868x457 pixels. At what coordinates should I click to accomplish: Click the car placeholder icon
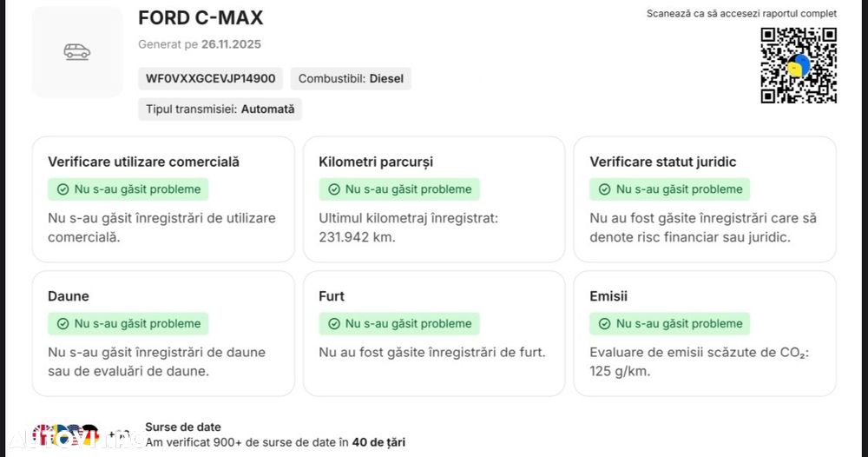coord(77,52)
